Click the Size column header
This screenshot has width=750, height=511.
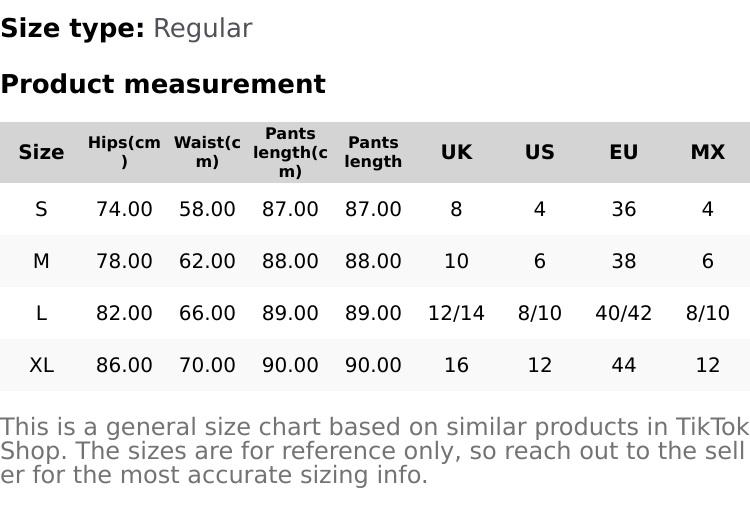(41, 152)
